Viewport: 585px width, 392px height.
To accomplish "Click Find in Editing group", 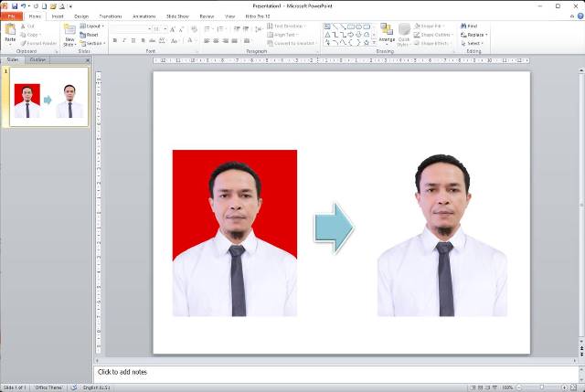I will pos(469,26).
